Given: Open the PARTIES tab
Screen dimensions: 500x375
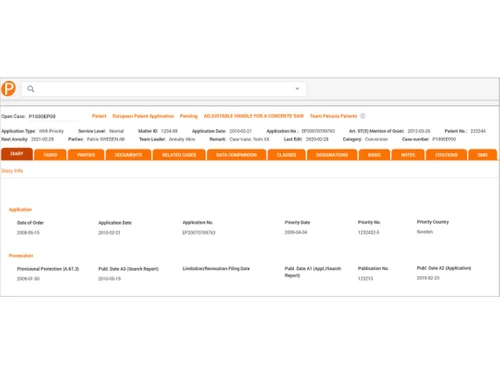Looking at the screenshot, I should click(x=86, y=155).
